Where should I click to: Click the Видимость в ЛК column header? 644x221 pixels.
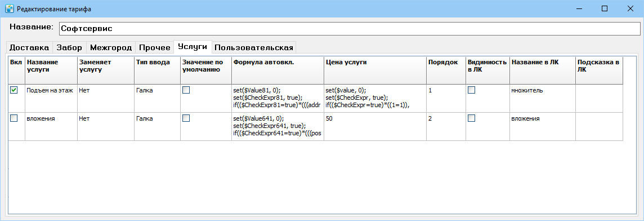[488, 70]
